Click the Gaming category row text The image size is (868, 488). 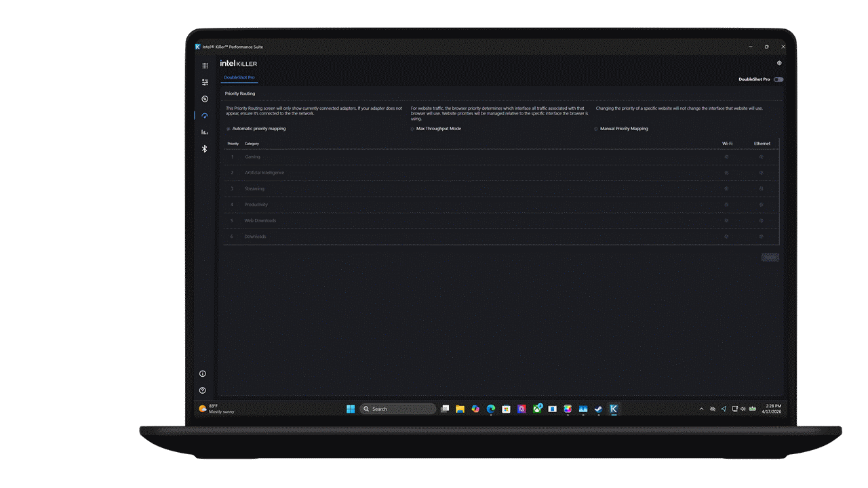pos(252,157)
